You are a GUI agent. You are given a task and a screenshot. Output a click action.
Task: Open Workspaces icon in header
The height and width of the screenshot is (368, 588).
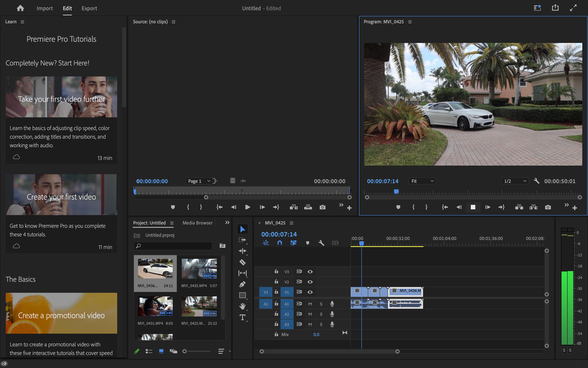pos(537,8)
